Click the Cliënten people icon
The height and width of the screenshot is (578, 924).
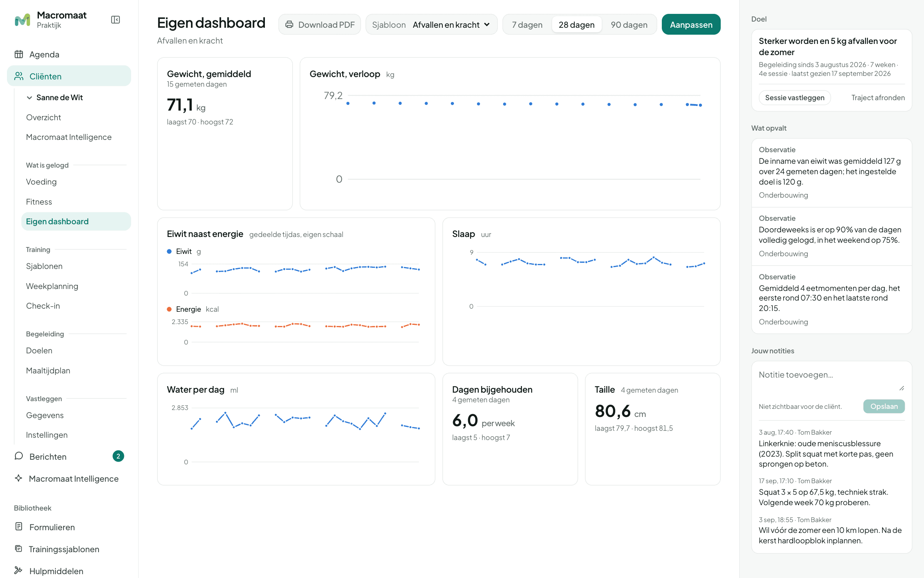point(19,76)
